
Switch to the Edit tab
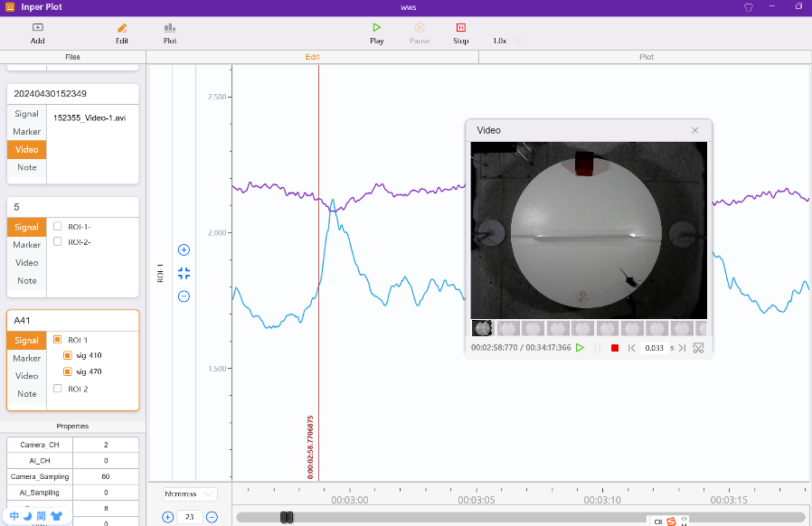(x=312, y=57)
